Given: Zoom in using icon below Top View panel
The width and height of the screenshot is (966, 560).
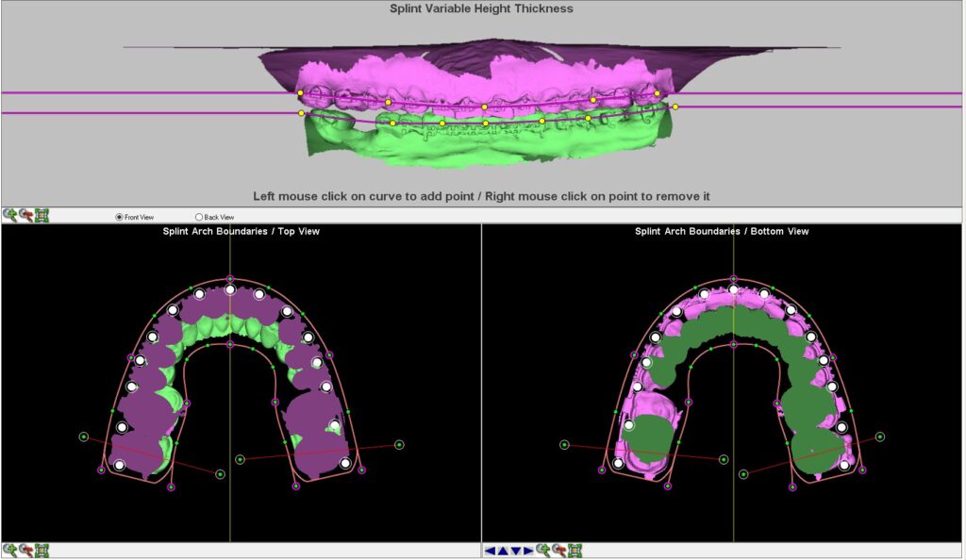Looking at the screenshot, I should click(9, 551).
